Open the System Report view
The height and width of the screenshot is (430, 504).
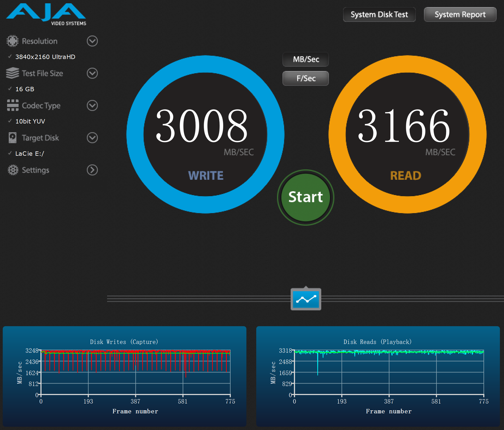(460, 14)
